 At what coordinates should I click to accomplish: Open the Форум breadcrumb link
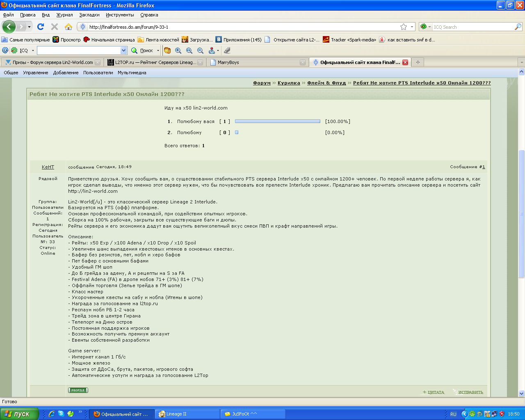click(x=262, y=83)
